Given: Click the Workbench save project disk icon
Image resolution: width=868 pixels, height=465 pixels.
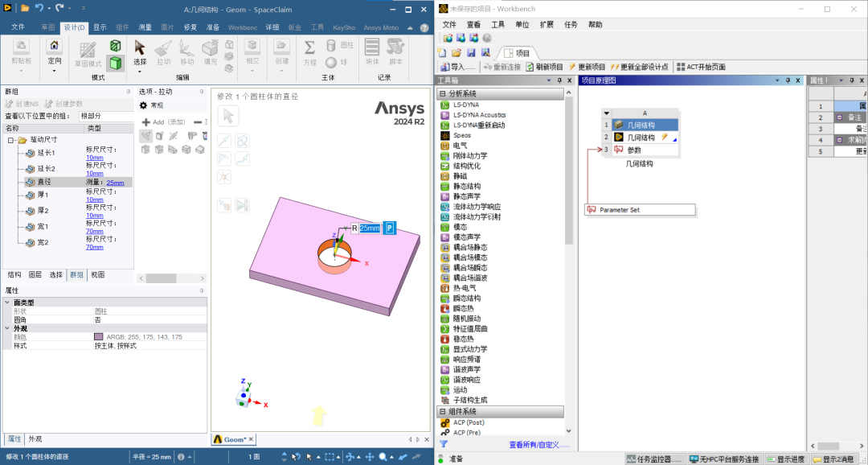Looking at the screenshot, I should point(471,53).
